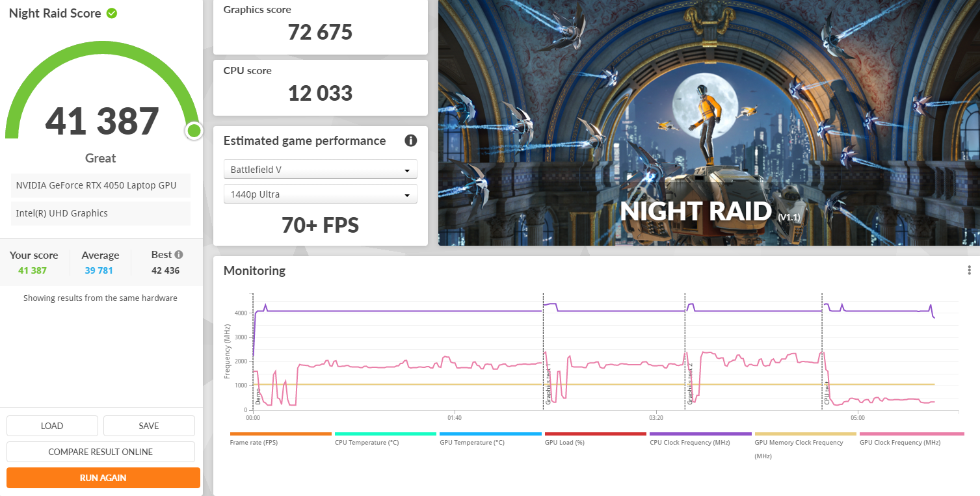The image size is (980, 496).
Task: Click the 05:00 time axis label
Action: (857, 417)
